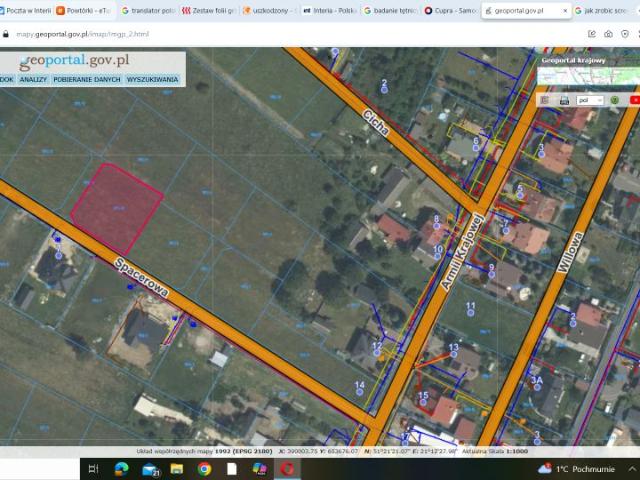Expand the system tray hidden icons
The height and width of the screenshot is (480, 640).
pyautogui.click(x=632, y=469)
